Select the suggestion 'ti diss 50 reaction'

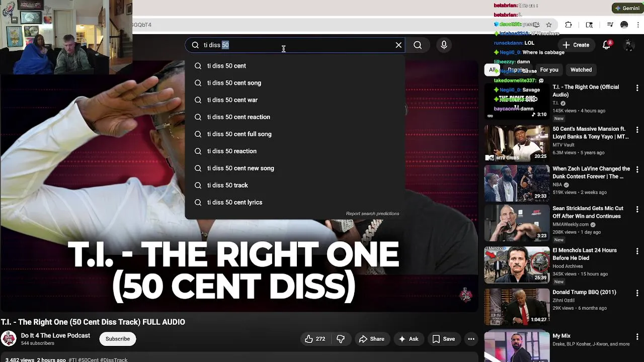coord(294,151)
